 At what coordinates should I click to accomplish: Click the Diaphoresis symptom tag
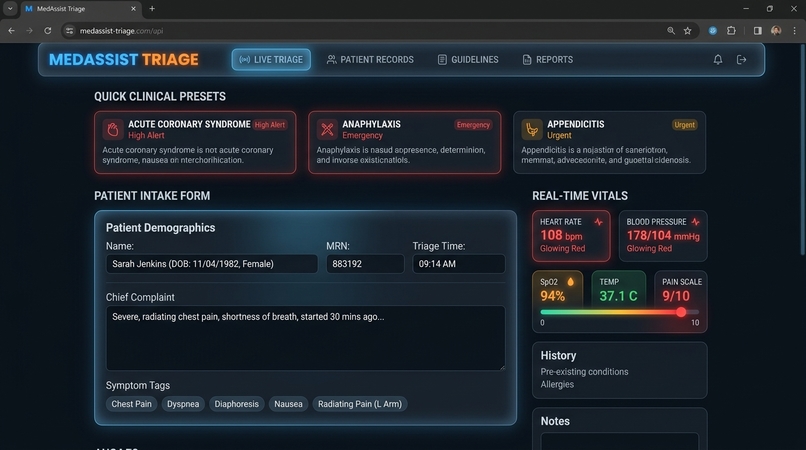[x=236, y=404]
